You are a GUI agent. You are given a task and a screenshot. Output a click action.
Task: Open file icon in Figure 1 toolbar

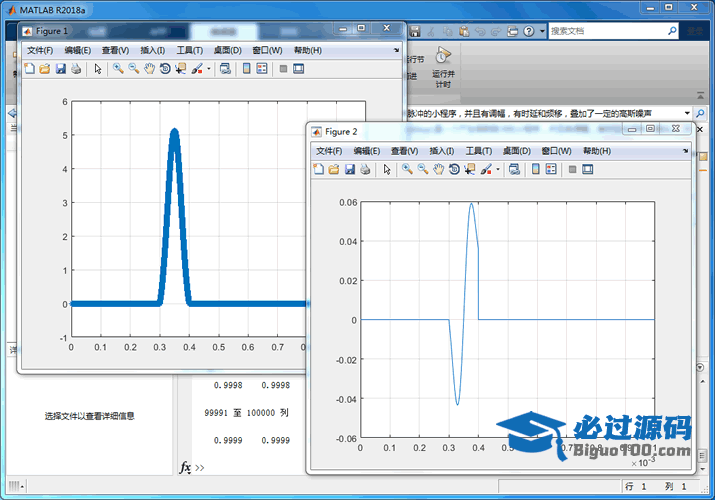(x=45, y=69)
